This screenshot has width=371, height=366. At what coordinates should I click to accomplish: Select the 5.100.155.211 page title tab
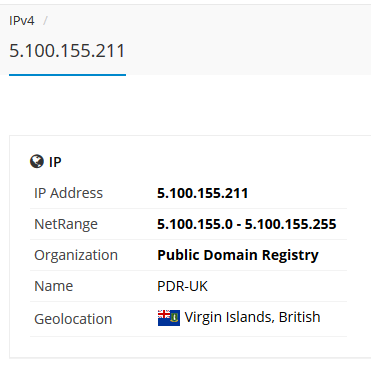(x=67, y=51)
